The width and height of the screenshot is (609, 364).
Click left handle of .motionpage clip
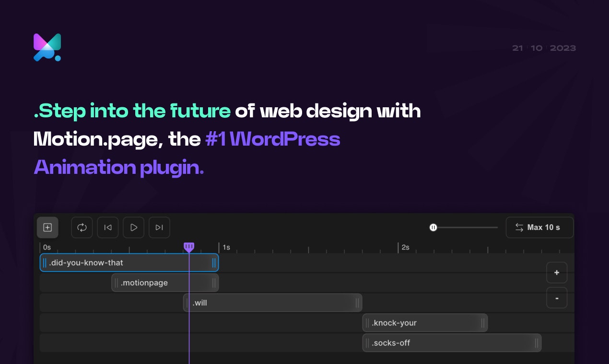[x=116, y=283]
